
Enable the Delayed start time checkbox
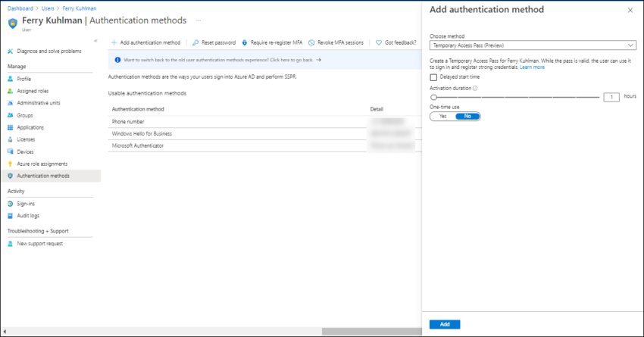click(433, 76)
